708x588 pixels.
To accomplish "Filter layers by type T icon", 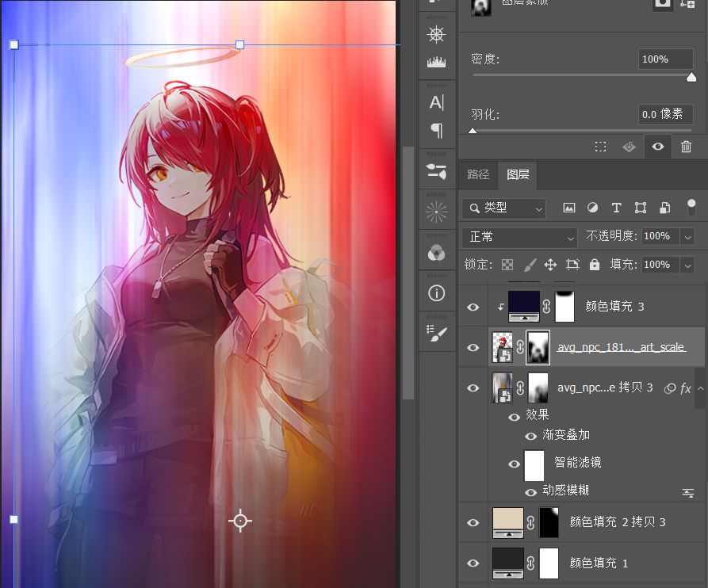I will 616,208.
